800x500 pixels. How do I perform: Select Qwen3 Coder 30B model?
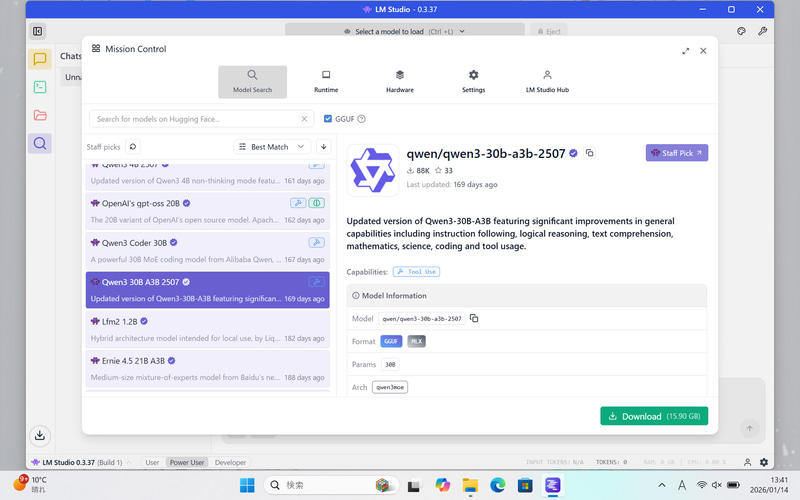coord(208,251)
